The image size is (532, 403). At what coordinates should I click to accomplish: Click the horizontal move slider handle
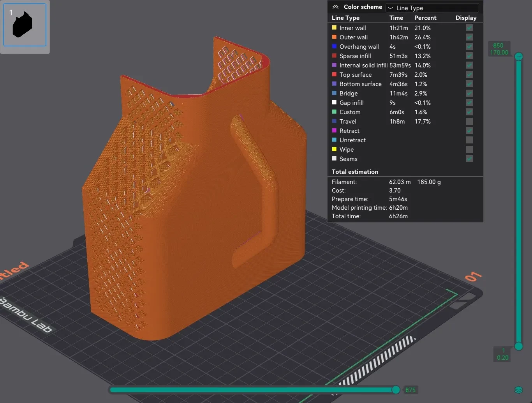coord(396,390)
